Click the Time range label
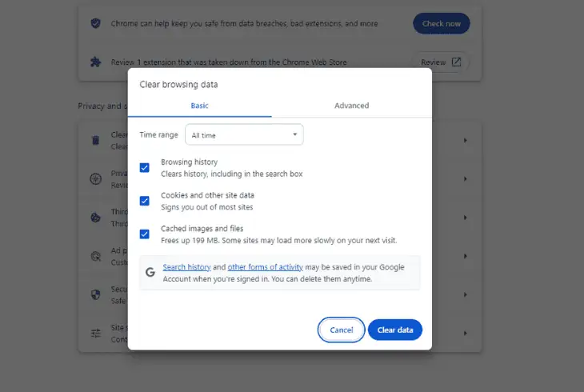Viewport: 584px width, 392px height. click(159, 135)
